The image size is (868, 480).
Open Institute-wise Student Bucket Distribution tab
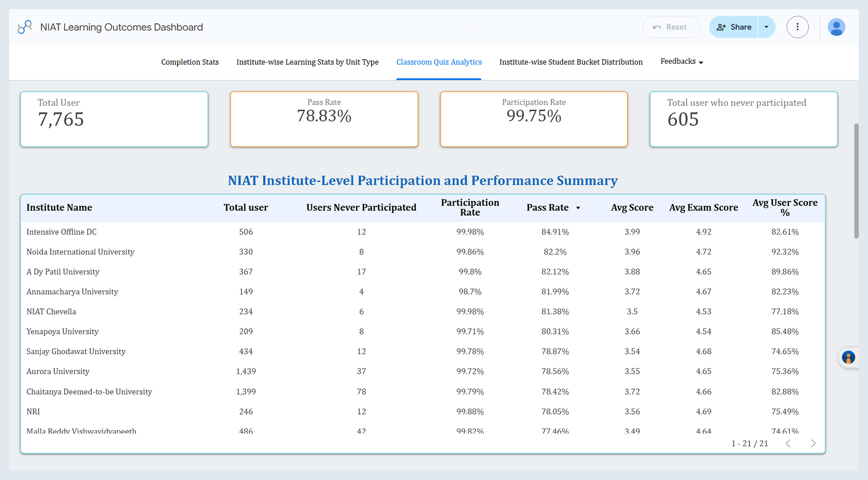571,62
